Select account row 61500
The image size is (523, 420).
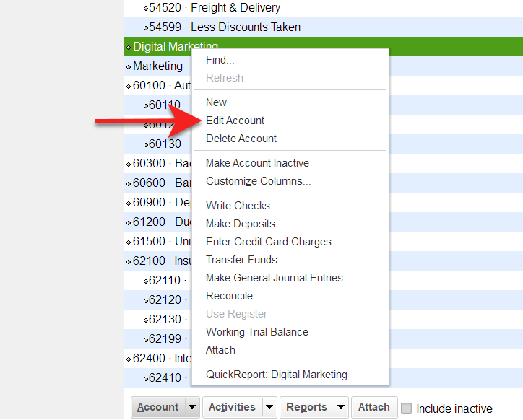pyautogui.click(x=157, y=242)
